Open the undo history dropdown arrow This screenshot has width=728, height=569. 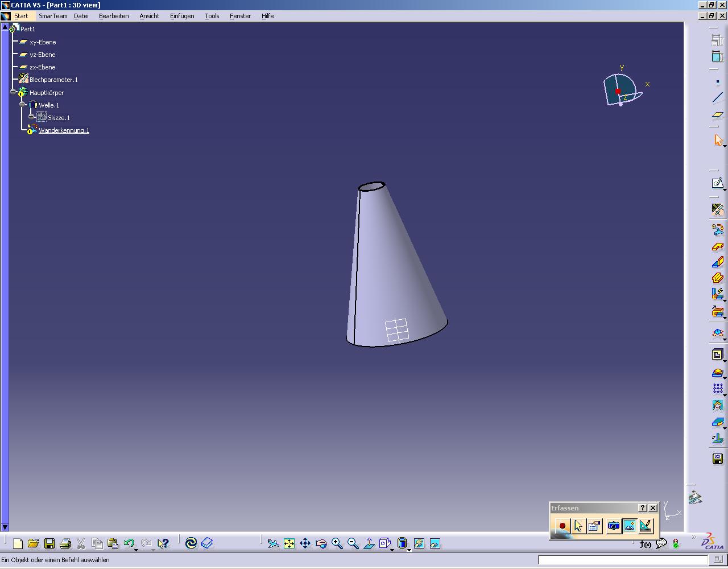[x=136, y=550]
